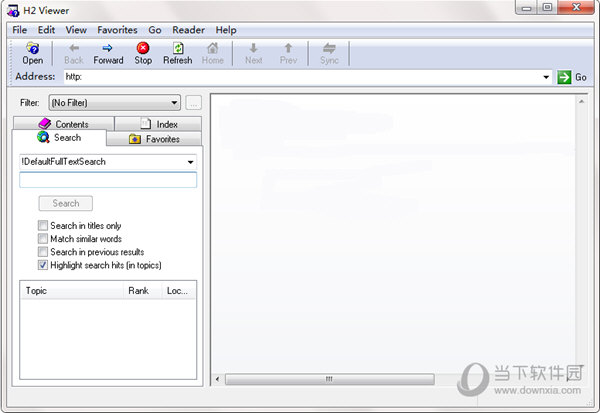Sort results by Rank column header
Screen dimensions: 600x413
pyautogui.click(x=142, y=291)
